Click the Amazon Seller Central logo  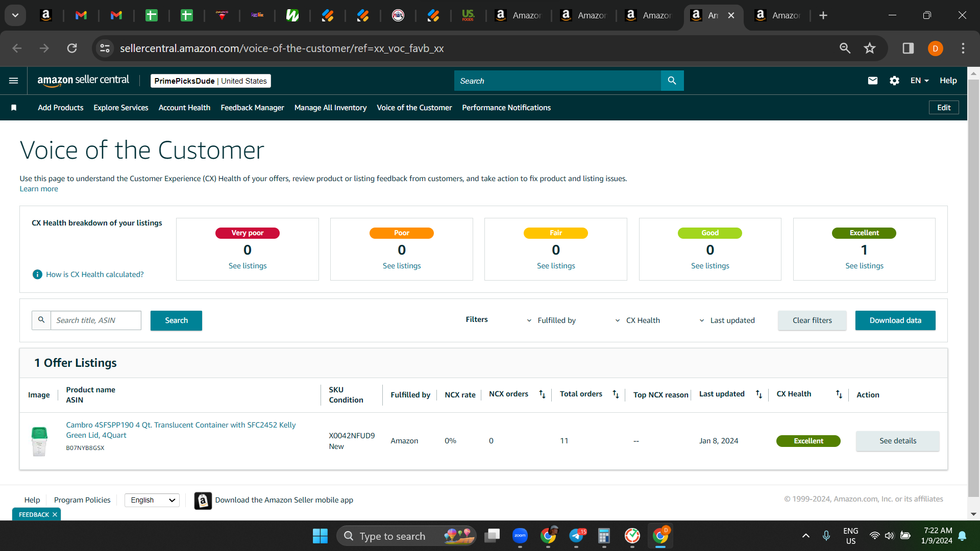(x=83, y=81)
